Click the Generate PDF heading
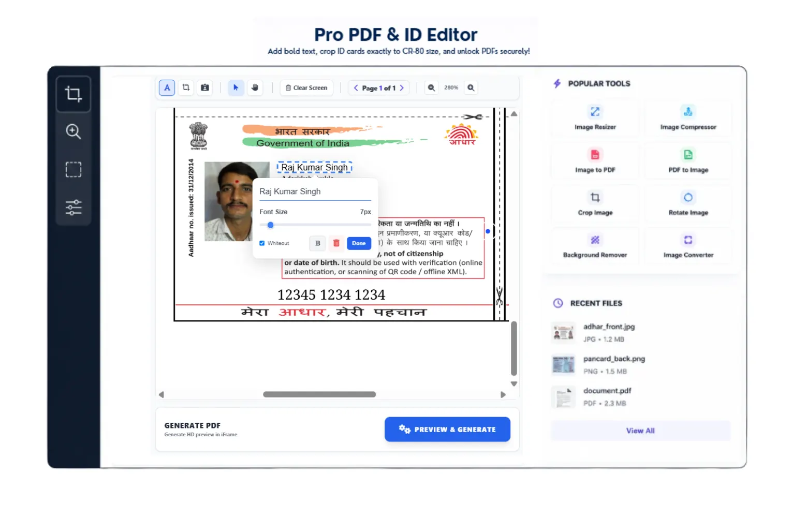The image size is (792, 532). pos(193,425)
